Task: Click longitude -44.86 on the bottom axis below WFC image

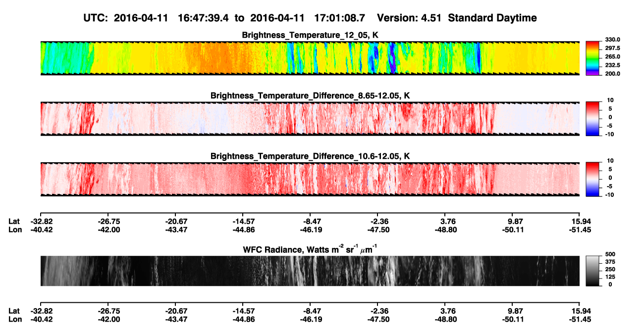Action: tap(243, 320)
